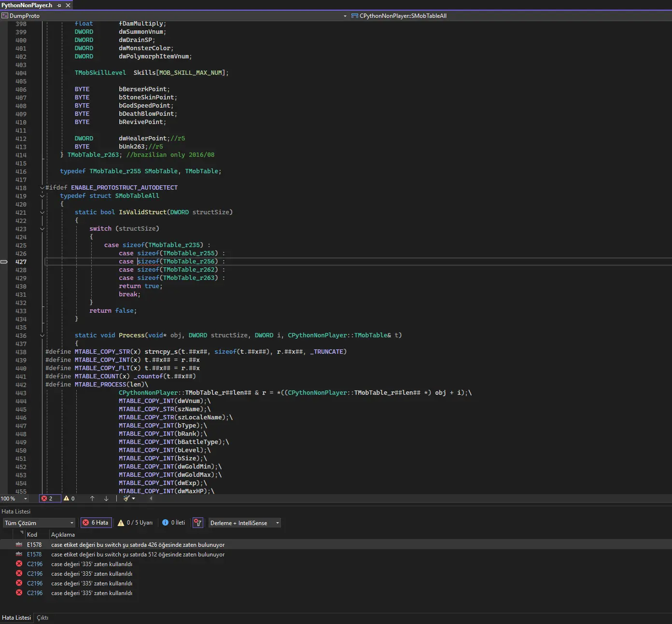The width and height of the screenshot is (672, 624).
Task: Select the PythonNonPlayer.h document tab
Action: 27,5
